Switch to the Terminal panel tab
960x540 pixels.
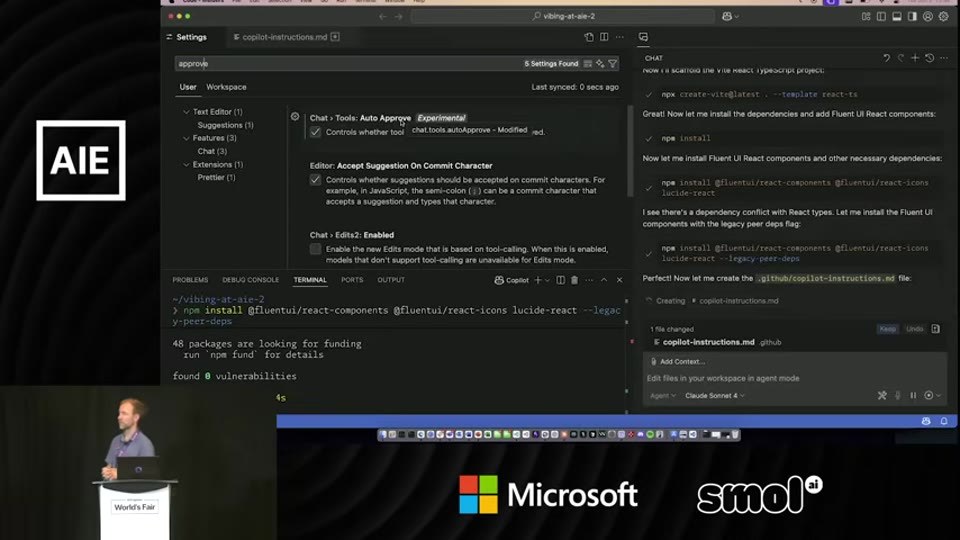pos(310,280)
